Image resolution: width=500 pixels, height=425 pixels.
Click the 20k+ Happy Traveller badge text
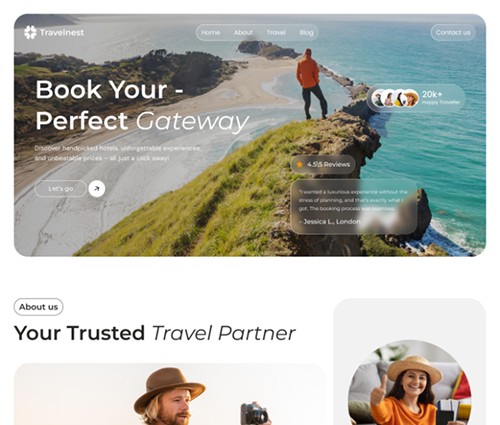[441, 98]
